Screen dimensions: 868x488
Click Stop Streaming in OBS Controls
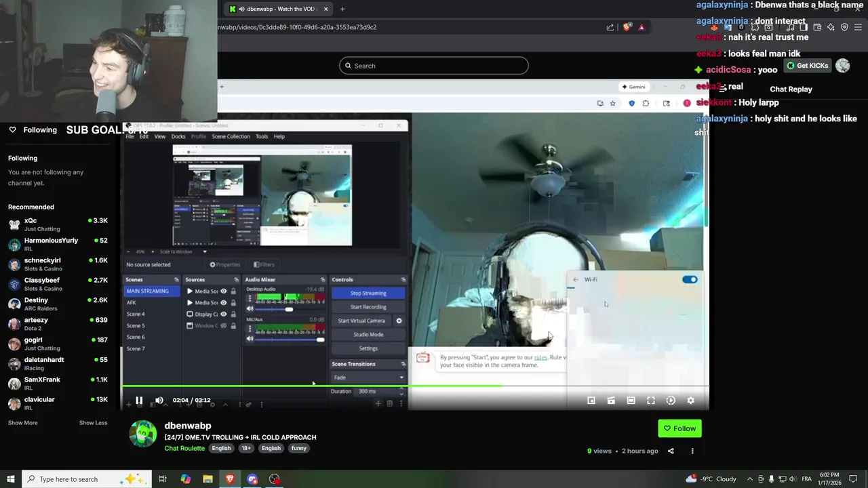click(368, 293)
